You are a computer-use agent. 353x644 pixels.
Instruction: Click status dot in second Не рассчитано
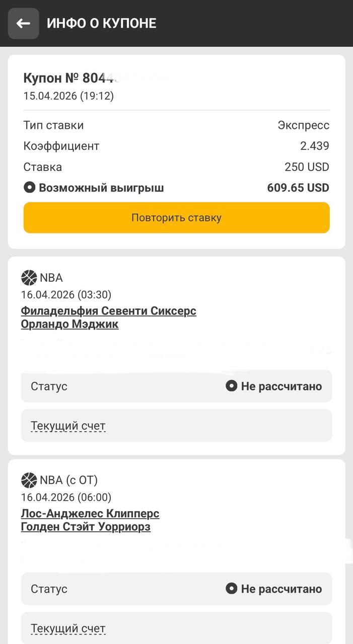(231, 589)
